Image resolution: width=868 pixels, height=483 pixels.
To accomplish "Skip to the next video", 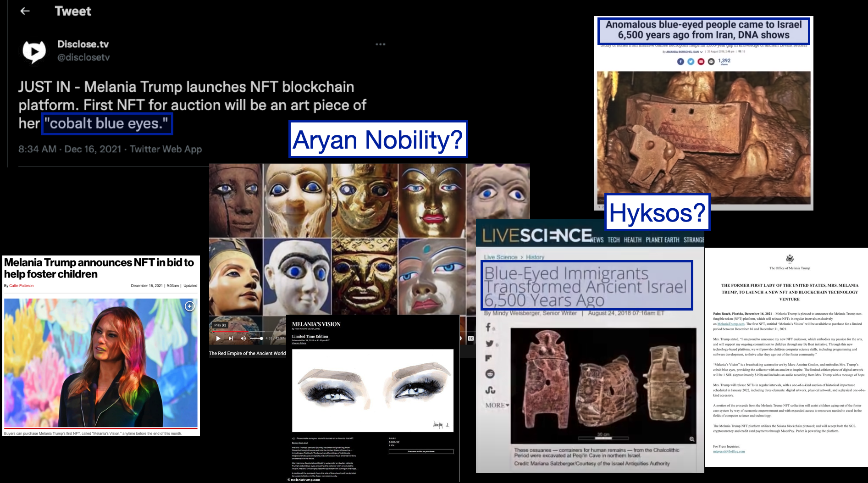I will point(231,339).
